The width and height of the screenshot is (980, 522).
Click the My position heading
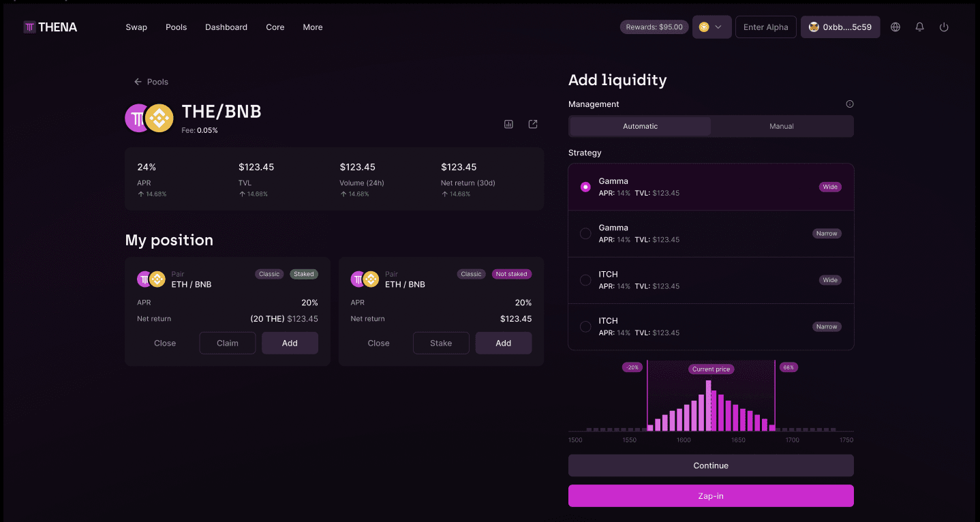[x=169, y=240]
